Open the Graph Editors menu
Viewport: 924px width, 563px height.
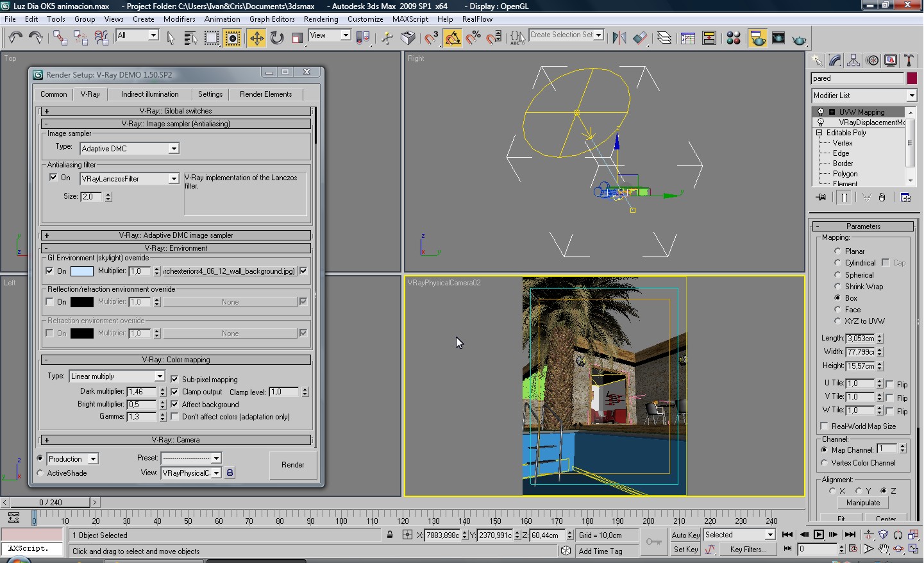(x=272, y=19)
